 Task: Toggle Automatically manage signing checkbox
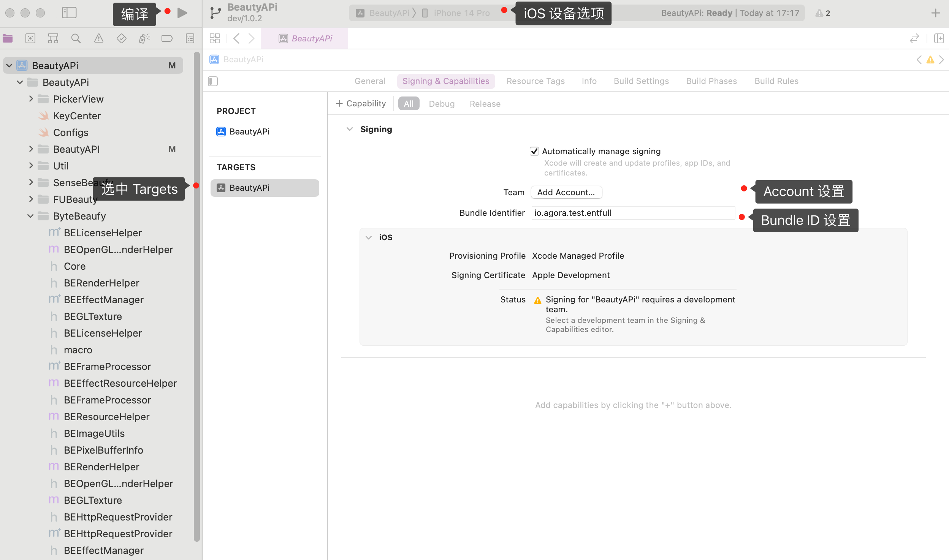click(x=534, y=151)
